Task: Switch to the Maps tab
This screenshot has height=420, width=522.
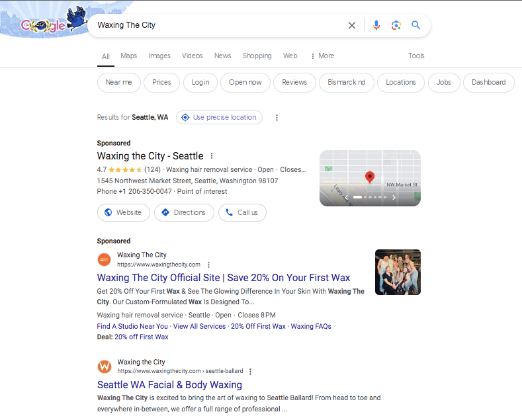Action: coord(129,56)
